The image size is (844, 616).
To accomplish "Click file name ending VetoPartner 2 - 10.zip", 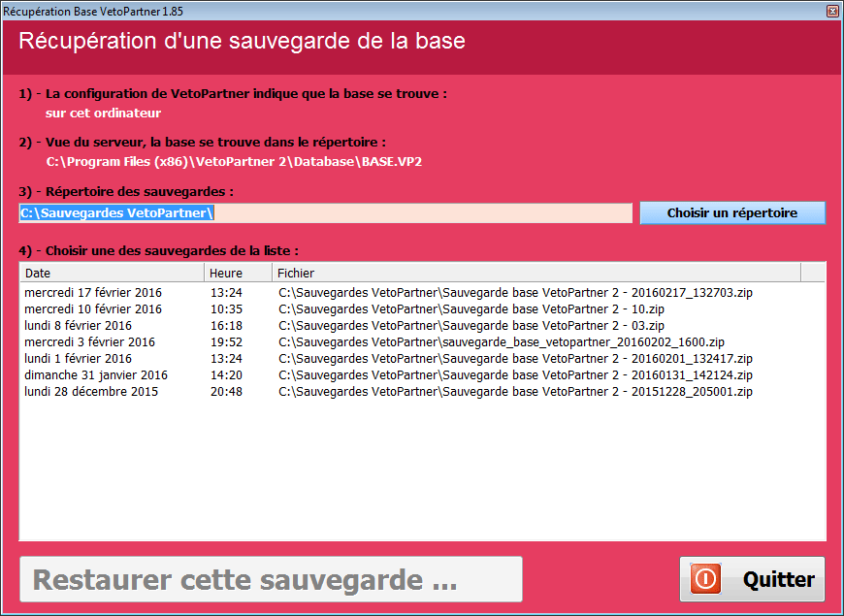I will 471,309.
